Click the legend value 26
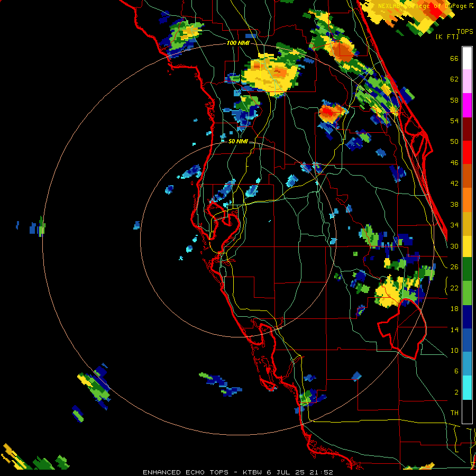This screenshot has width=476, height=476. (x=454, y=267)
